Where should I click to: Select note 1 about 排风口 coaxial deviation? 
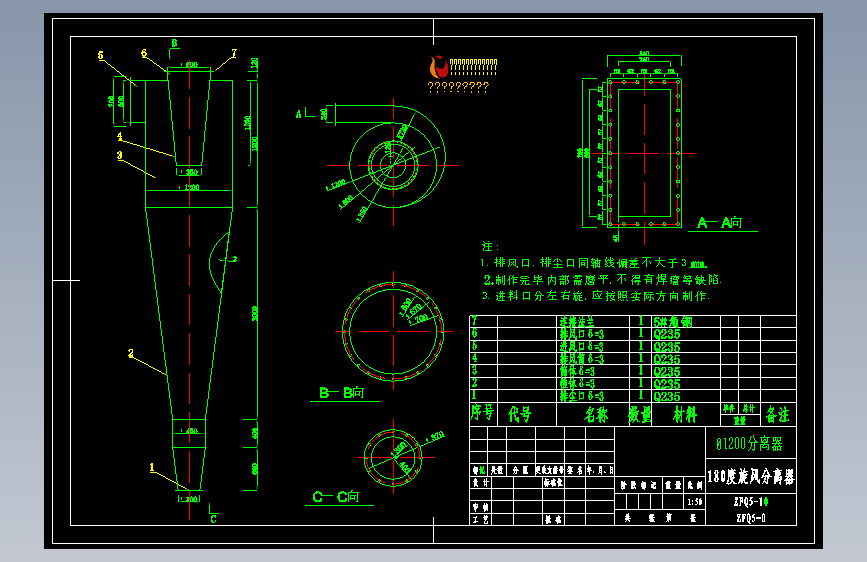(593, 263)
